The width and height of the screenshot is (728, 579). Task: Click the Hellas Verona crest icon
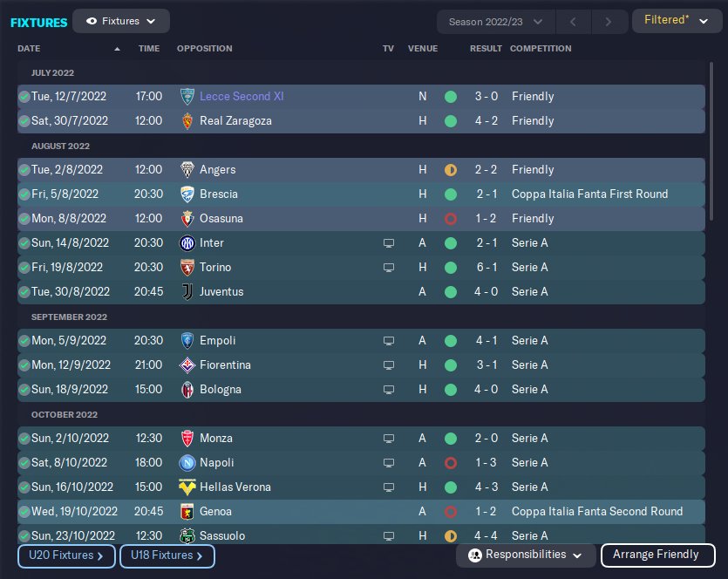click(x=187, y=487)
